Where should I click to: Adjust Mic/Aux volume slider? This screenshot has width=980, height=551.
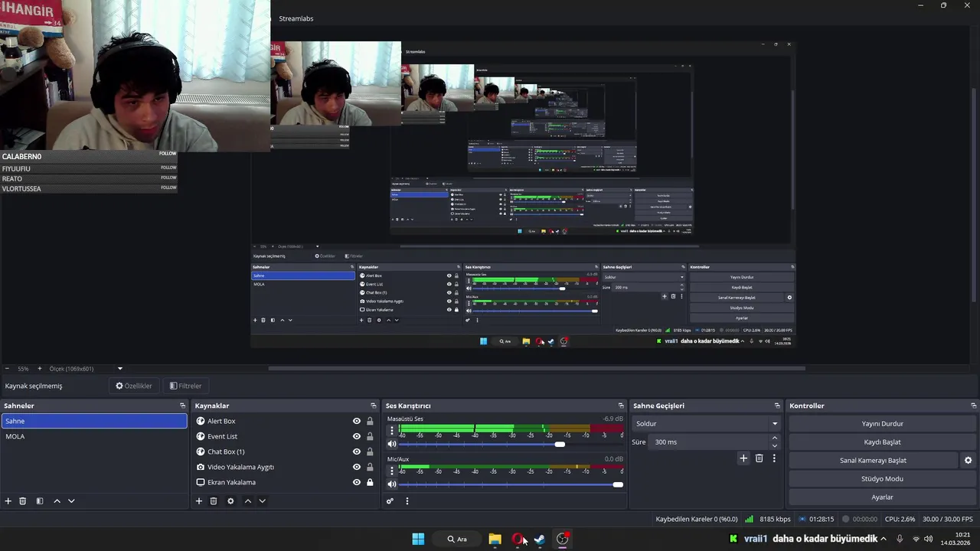pyautogui.click(x=618, y=484)
